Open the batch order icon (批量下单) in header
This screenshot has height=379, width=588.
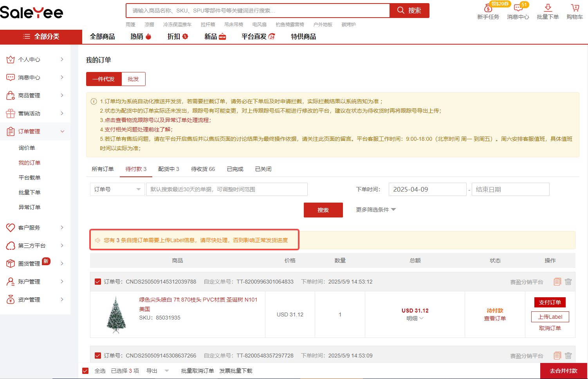[x=548, y=9]
